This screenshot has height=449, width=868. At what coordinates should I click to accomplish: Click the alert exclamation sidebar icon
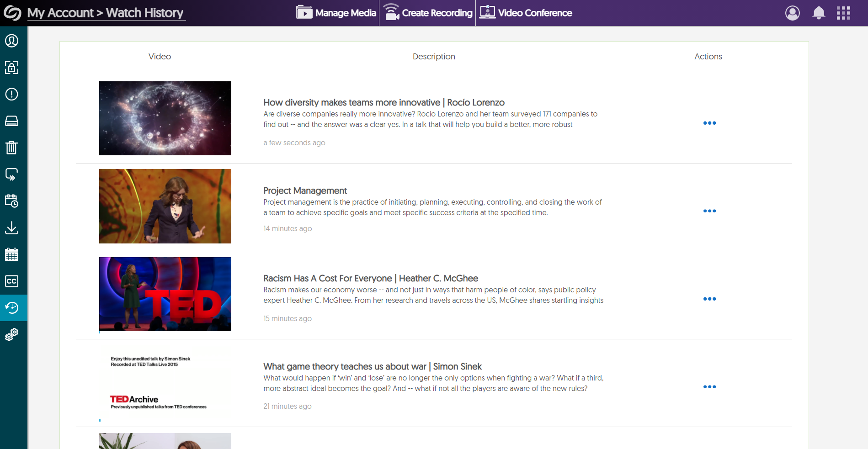pos(12,94)
